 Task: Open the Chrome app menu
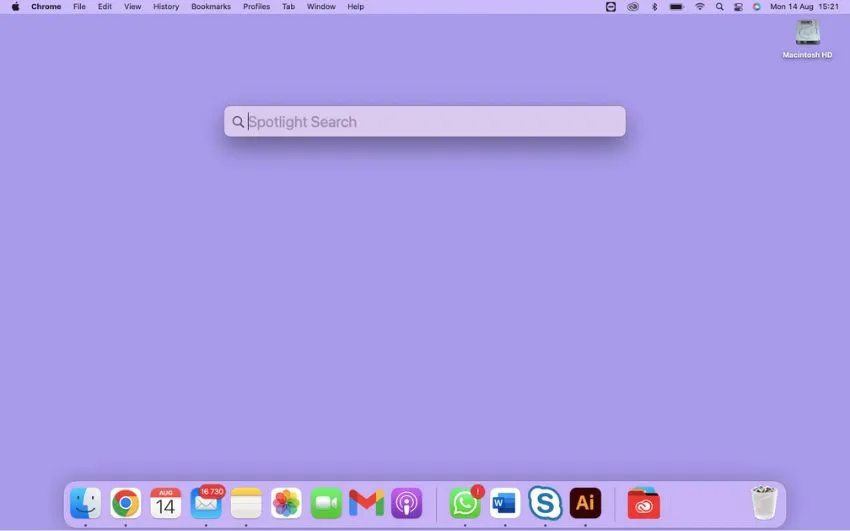click(46, 7)
